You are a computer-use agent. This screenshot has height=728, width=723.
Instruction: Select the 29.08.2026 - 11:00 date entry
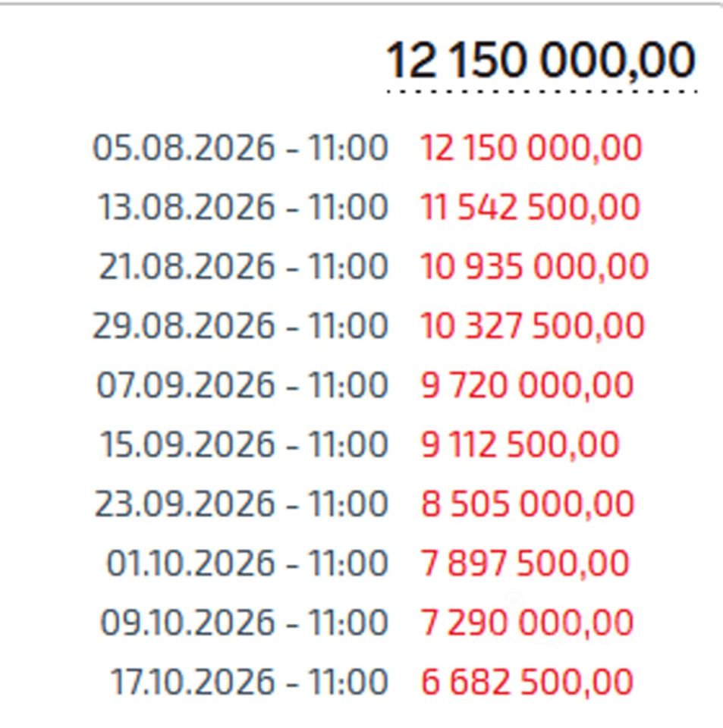(240, 325)
